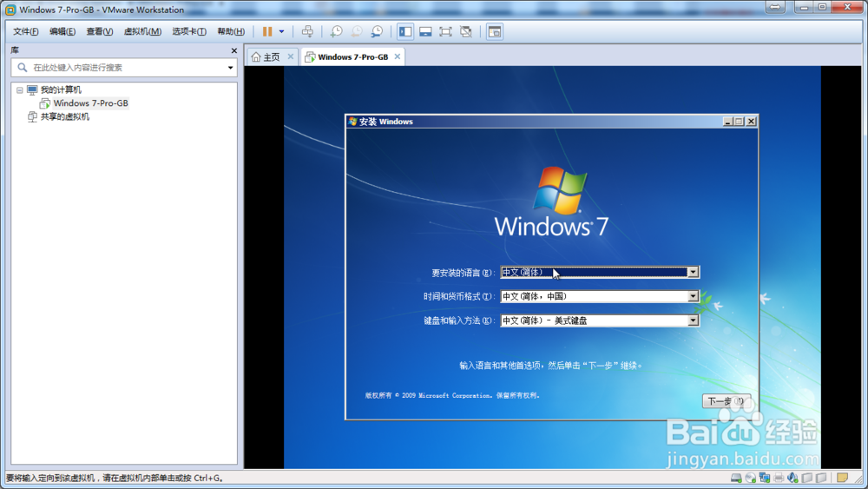Click 下一步 button in Windows setup
Viewport: 868px width, 489px height.
[727, 401]
